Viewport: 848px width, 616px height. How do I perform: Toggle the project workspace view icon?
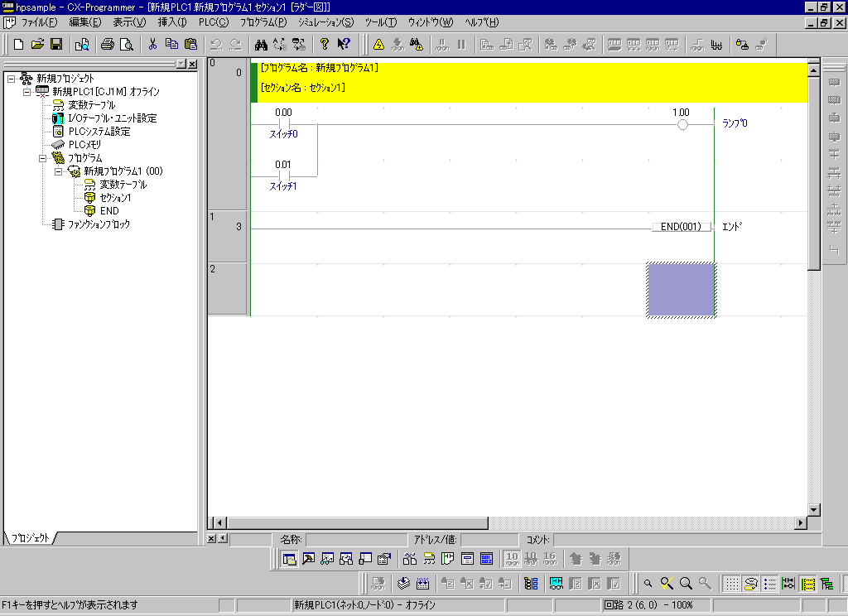(289, 559)
